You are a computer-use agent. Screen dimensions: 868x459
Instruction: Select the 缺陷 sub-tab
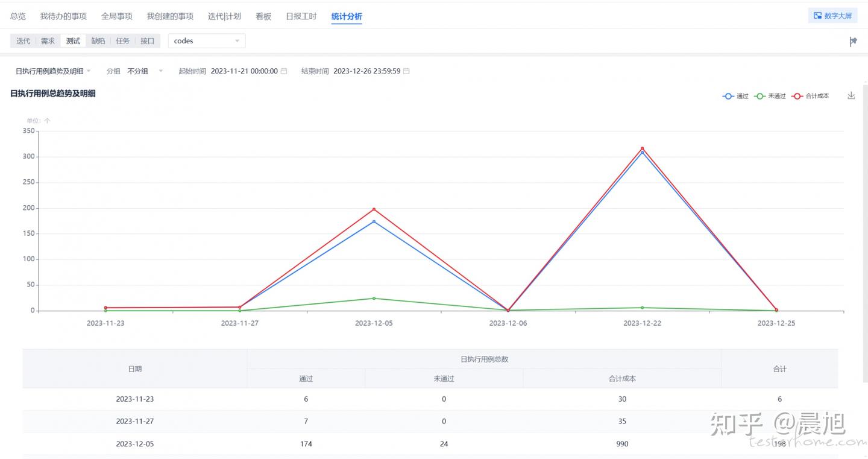point(98,41)
